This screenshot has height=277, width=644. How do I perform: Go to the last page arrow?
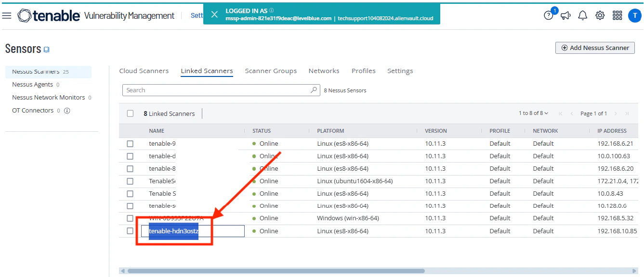627,113
